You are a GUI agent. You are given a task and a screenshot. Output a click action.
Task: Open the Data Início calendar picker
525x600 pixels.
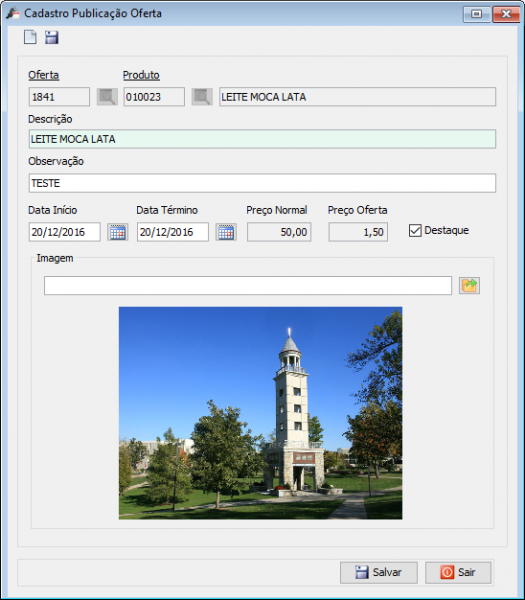(117, 232)
